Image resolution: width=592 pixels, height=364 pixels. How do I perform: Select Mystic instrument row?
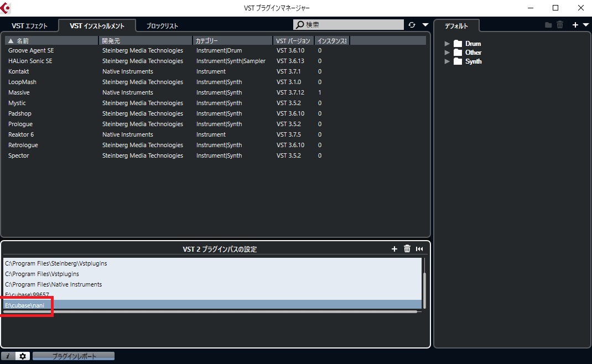coord(215,103)
